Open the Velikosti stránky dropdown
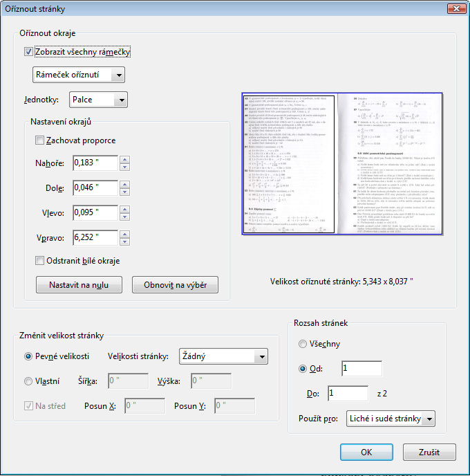The height and width of the screenshot is (476, 470). (x=223, y=357)
